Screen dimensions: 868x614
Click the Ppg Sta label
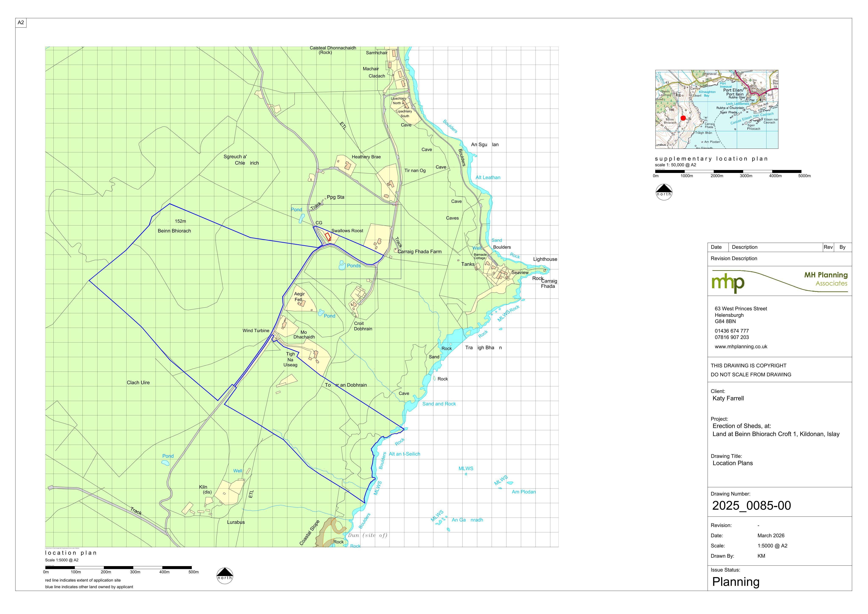tap(336, 197)
